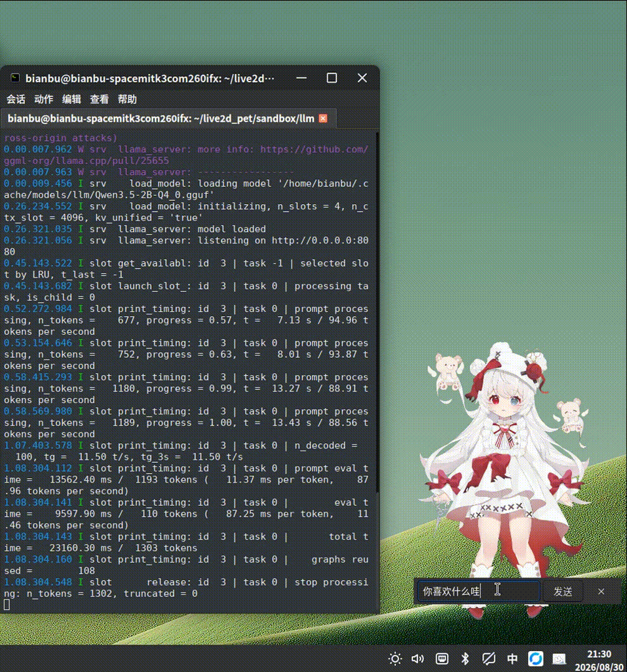This screenshot has height=672, width=627.
Task: Open the 动作 menu
Action: point(44,100)
